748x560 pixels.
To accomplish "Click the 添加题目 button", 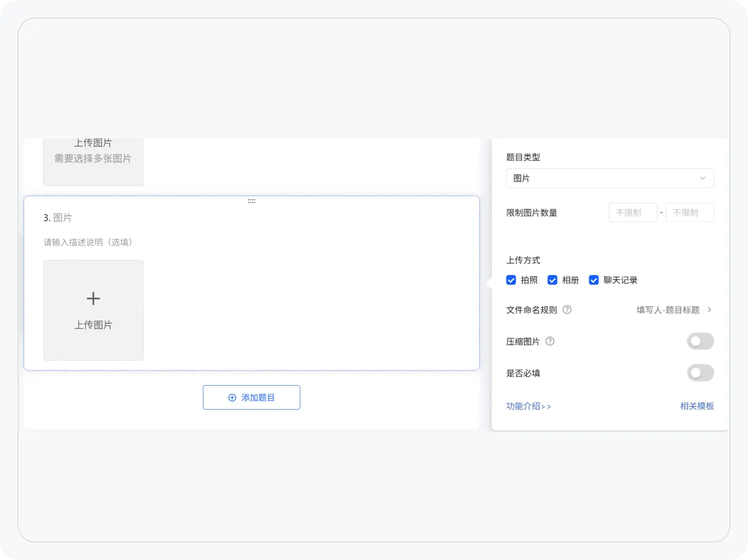I will (251, 398).
